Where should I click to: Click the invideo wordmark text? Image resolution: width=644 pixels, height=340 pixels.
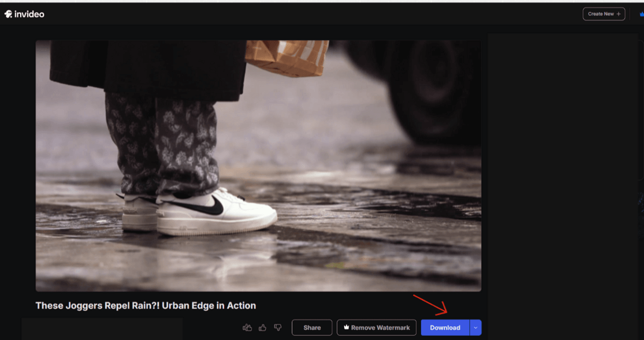click(29, 14)
